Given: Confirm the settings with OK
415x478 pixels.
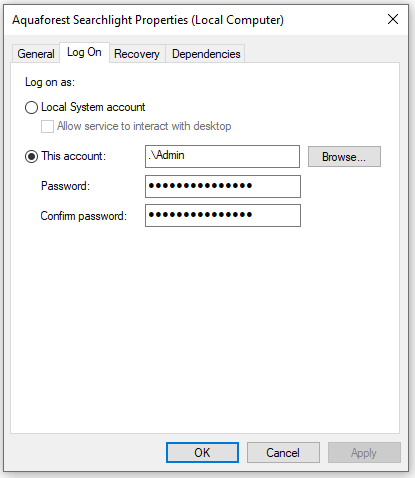Looking at the screenshot, I should 202,453.
